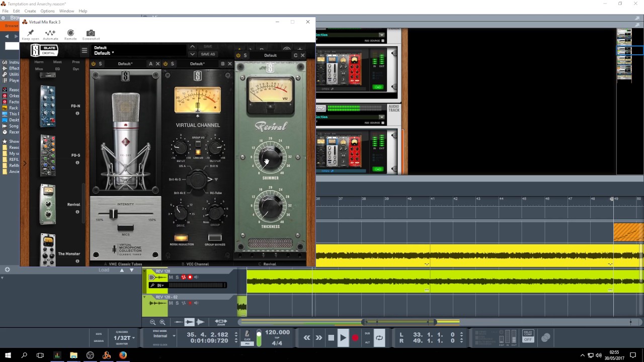Remove the Revival module C with X
The image size is (644, 362).
(302, 55)
